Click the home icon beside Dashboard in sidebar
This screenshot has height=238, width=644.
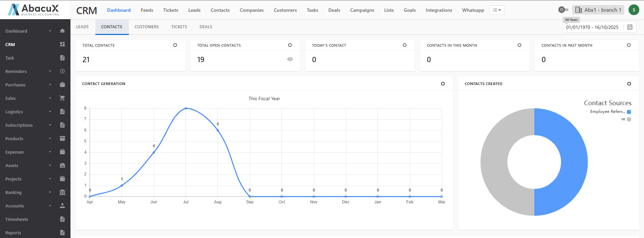[62, 31]
